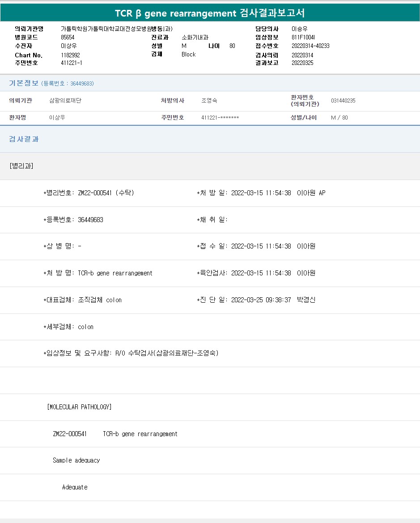This screenshot has width=420, height=523.
Task: Click the [병리과] department row
Action: pyautogui.click(x=21, y=166)
